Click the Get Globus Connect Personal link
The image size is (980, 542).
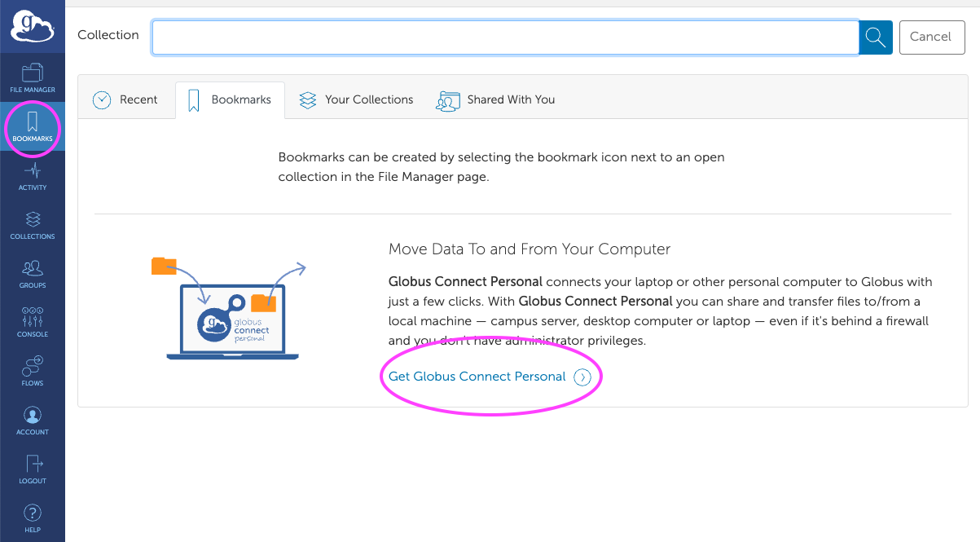(490, 377)
